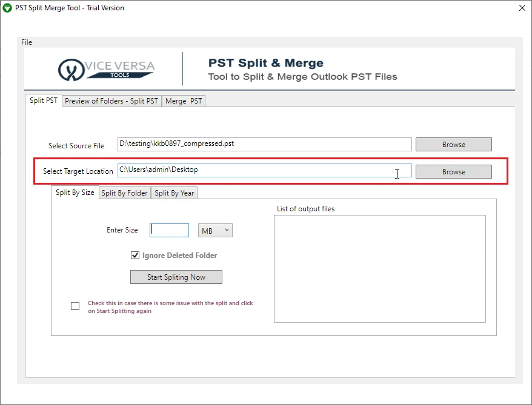Uncheck the Ignore Deleted Folder checkbox

point(135,255)
